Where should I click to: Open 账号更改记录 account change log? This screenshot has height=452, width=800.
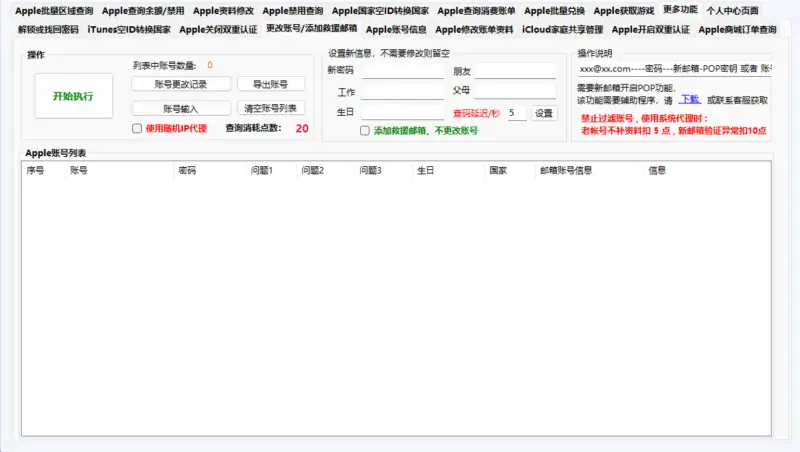tap(181, 84)
